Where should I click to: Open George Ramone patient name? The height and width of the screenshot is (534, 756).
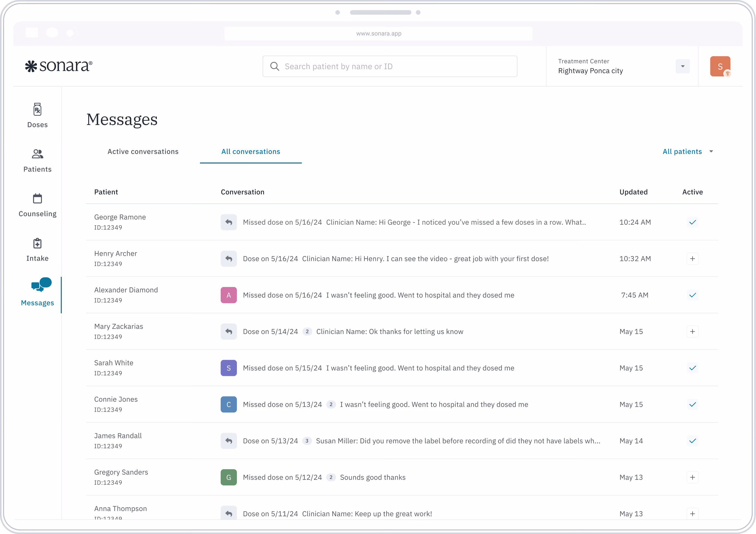pyautogui.click(x=120, y=217)
